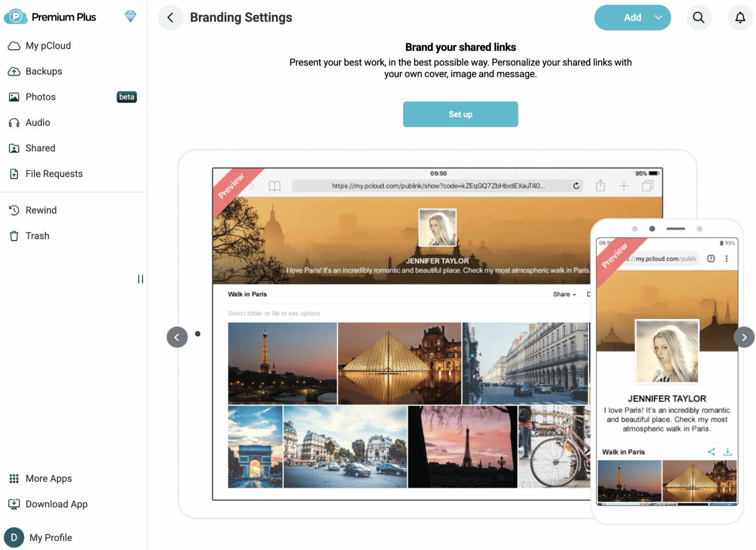Click the Premium Plus diamond icon
Screen dimensions: 756x550
click(130, 17)
